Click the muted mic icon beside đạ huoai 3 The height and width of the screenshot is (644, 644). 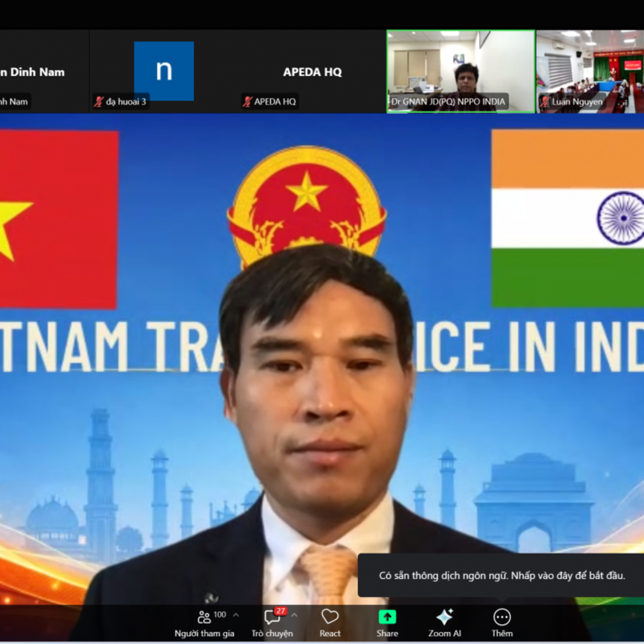[99, 102]
